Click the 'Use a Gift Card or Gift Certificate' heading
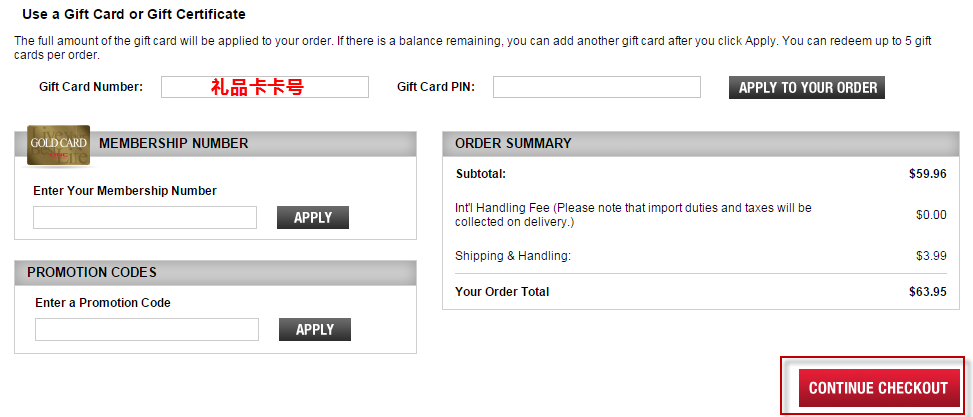Image resolution: width=973 pixels, height=417 pixels. coord(134,14)
